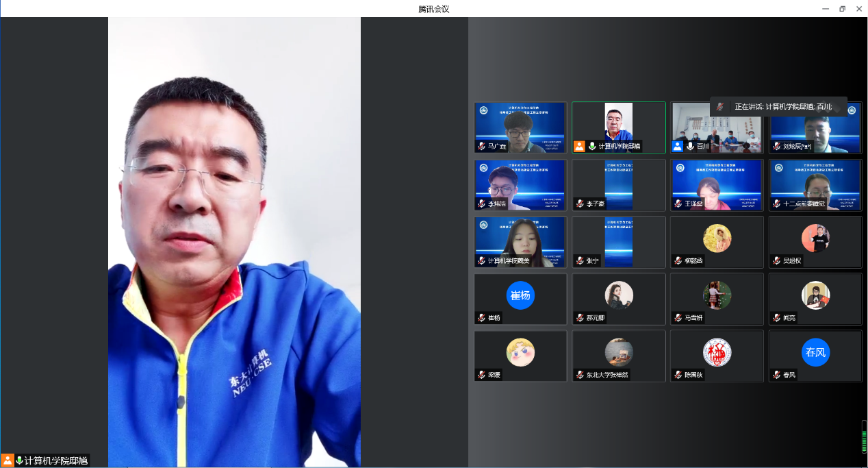
Task: Click the 计算机学院邸馗 name label on main video
Action: pyautogui.click(x=56, y=460)
